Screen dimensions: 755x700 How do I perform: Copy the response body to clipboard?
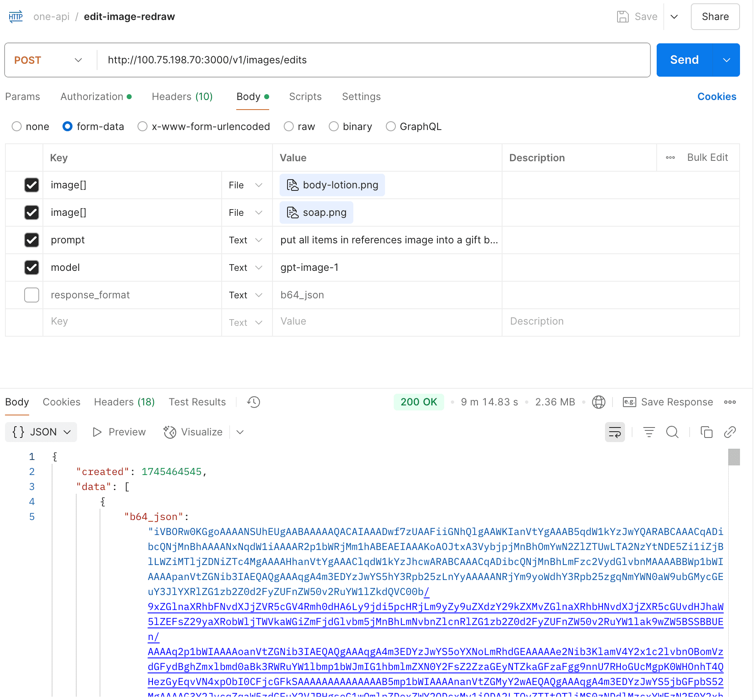click(706, 432)
